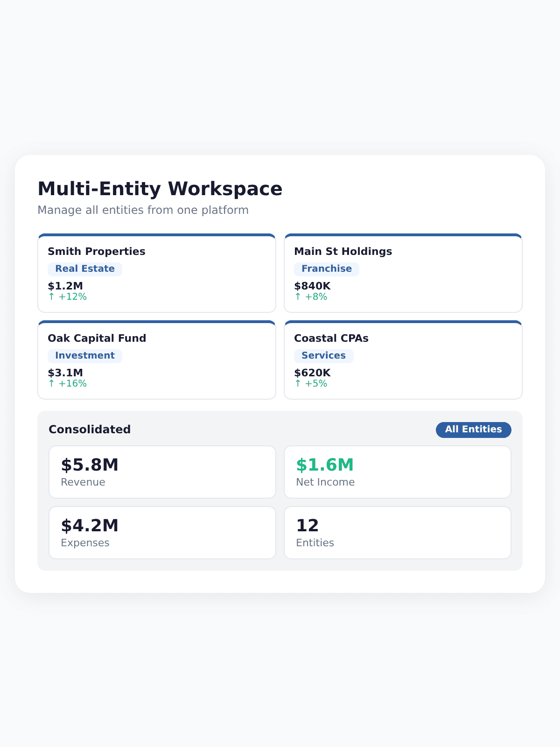The image size is (560, 747).
Task: Click the 12 Entities tile
Action: pyautogui.click(x=398, y=533)
